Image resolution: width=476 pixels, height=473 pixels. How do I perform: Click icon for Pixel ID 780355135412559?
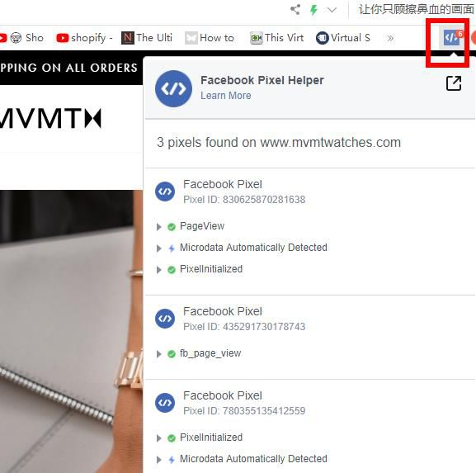[x=165, y=403]
